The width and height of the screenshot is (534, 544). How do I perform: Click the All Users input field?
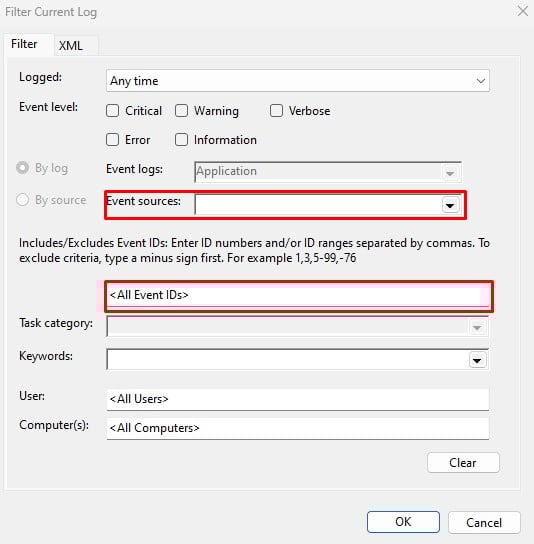pyautogui.click(x=298, y=399)
